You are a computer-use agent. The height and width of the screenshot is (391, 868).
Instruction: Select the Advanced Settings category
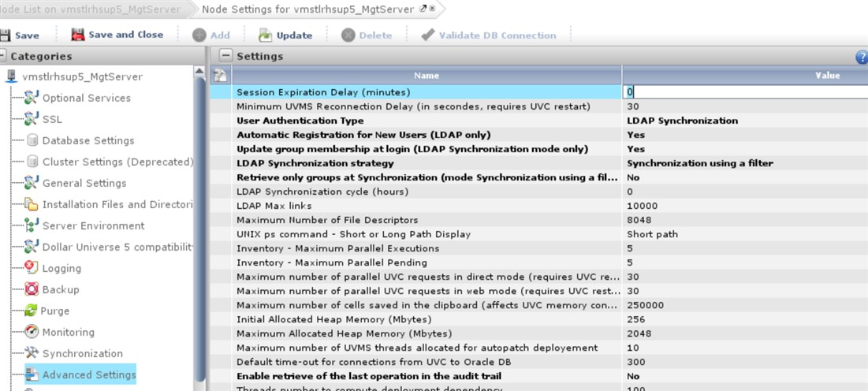click(x=80, y=375)
